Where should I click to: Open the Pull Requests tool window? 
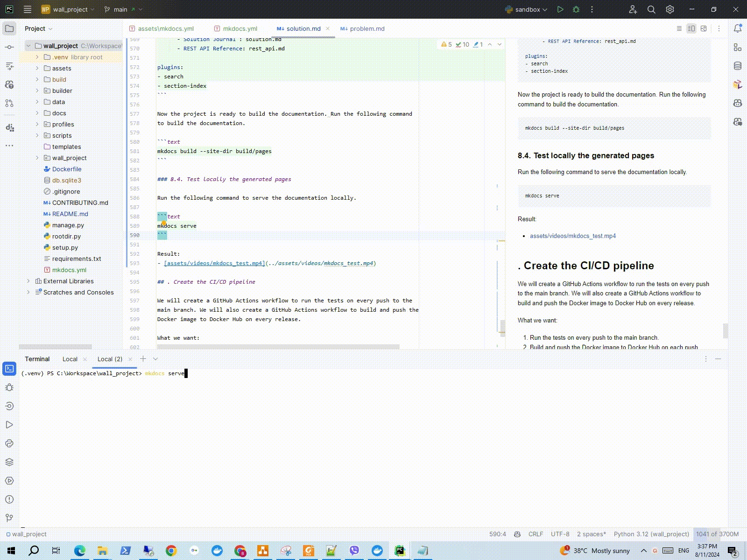(9, 103)
